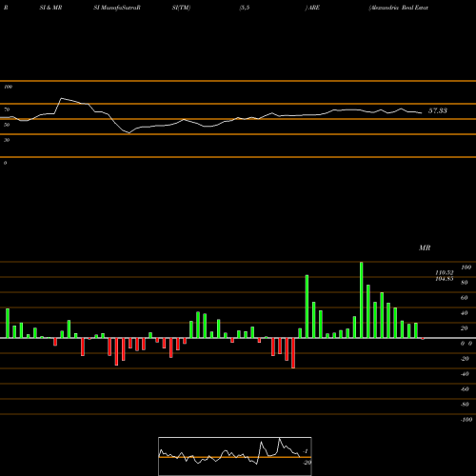Click the MR axis label -20

tap(465, 359)
